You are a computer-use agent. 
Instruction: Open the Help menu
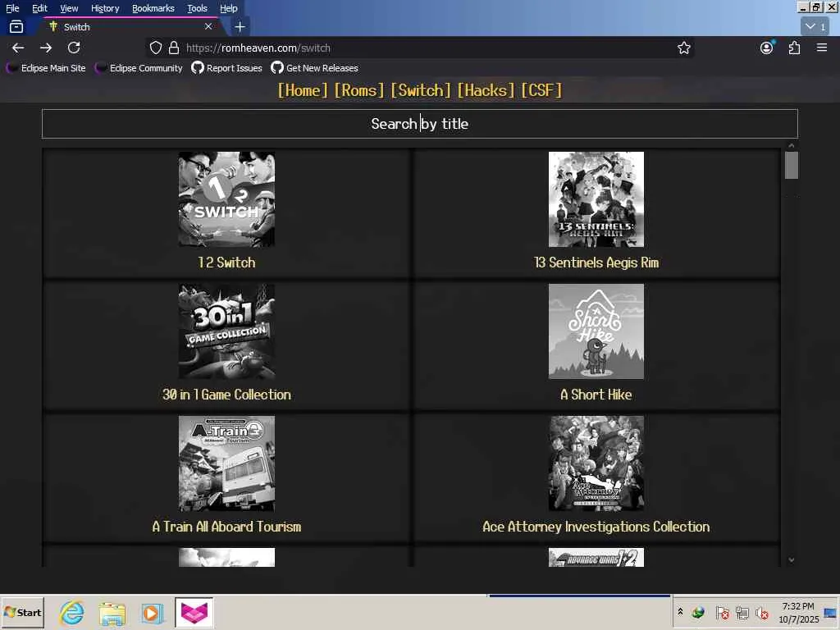[229, 8]
